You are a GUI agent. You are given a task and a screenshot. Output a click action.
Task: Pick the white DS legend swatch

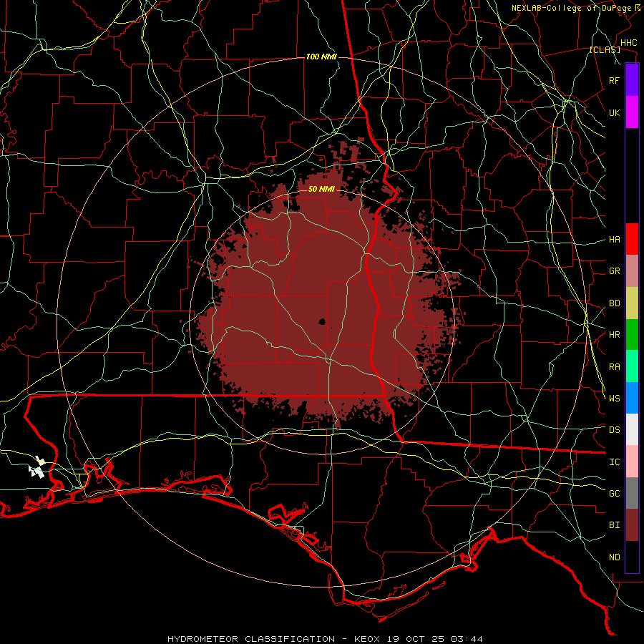click(x=632, y=429)
